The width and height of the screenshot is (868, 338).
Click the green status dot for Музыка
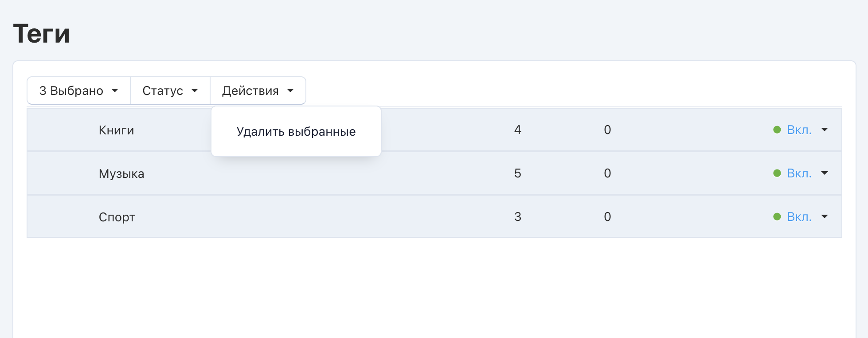(x=777, y=173)
